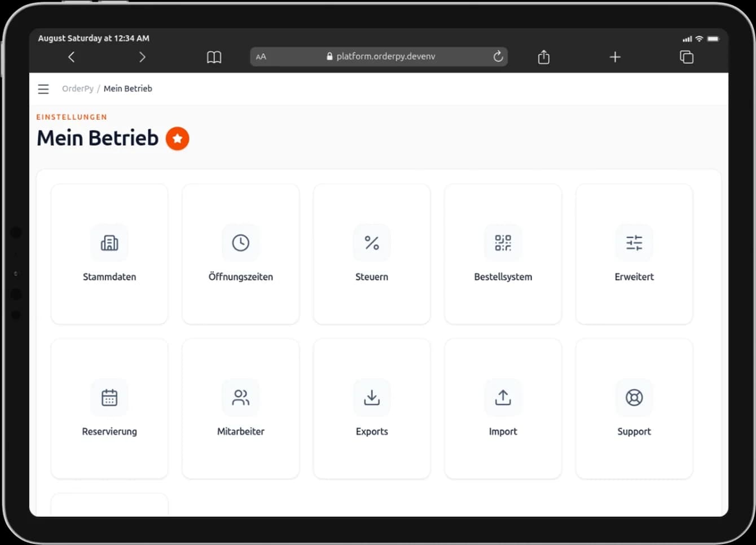Show all tabs overview icon
The image size is (756, 545).
click(x=687, y=57)
